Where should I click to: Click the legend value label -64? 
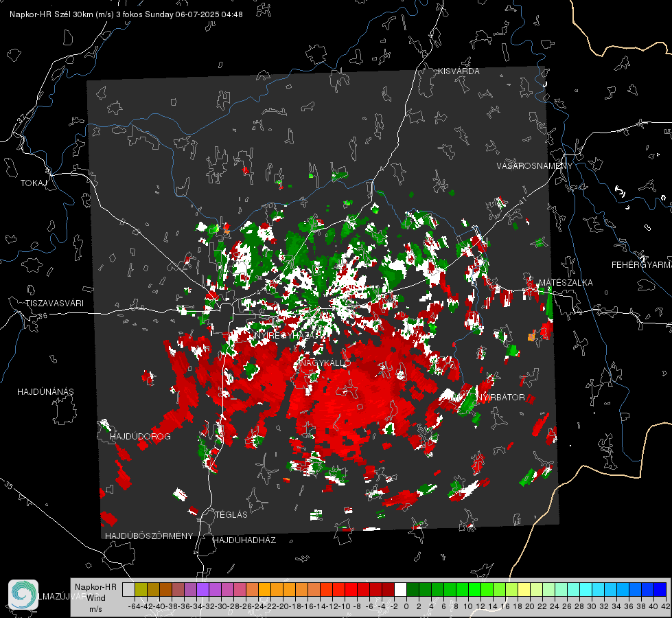(x=134, y=606)
